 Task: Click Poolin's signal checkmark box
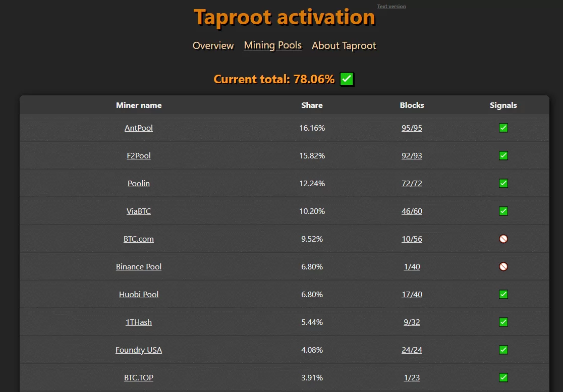[503, 184]
